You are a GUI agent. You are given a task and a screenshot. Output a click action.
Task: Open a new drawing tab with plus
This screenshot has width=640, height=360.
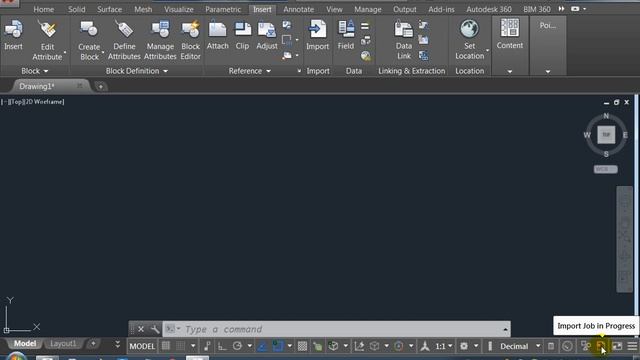(100, 86)
